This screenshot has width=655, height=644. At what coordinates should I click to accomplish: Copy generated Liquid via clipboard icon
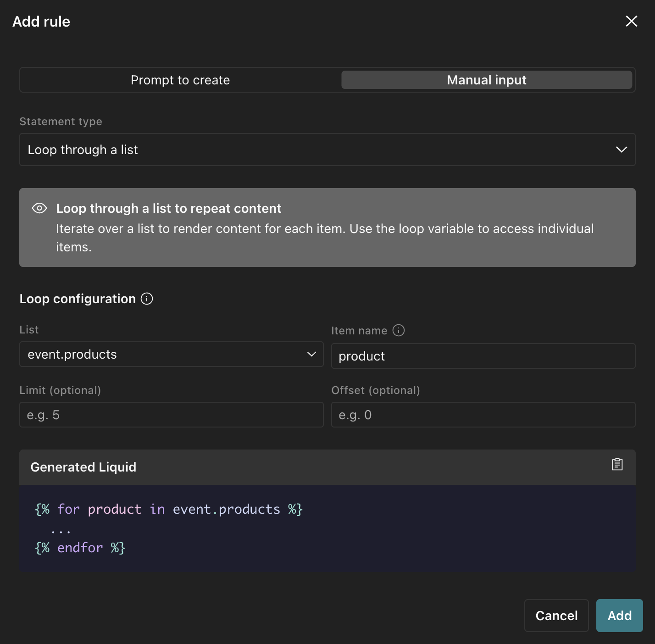(x=617, y=465)
